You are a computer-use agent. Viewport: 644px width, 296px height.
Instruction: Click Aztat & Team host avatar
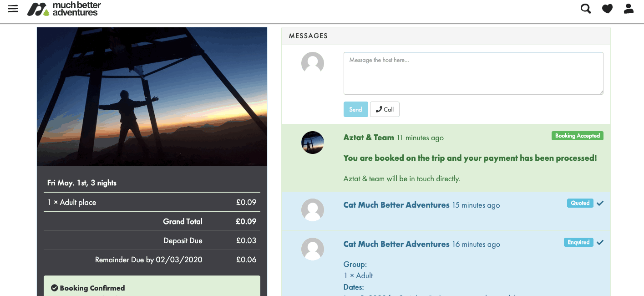click(313, 143)
